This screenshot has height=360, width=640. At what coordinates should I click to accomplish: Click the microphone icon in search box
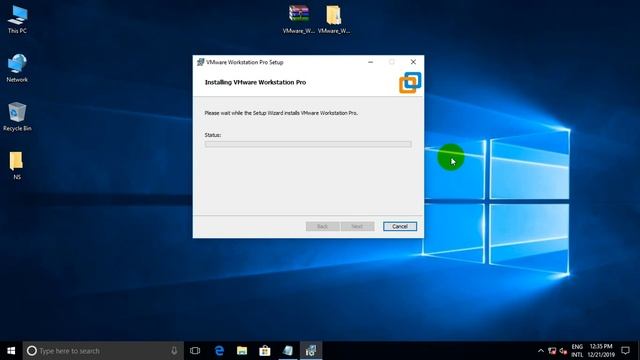pyautogui.click(x=174, y=351)
